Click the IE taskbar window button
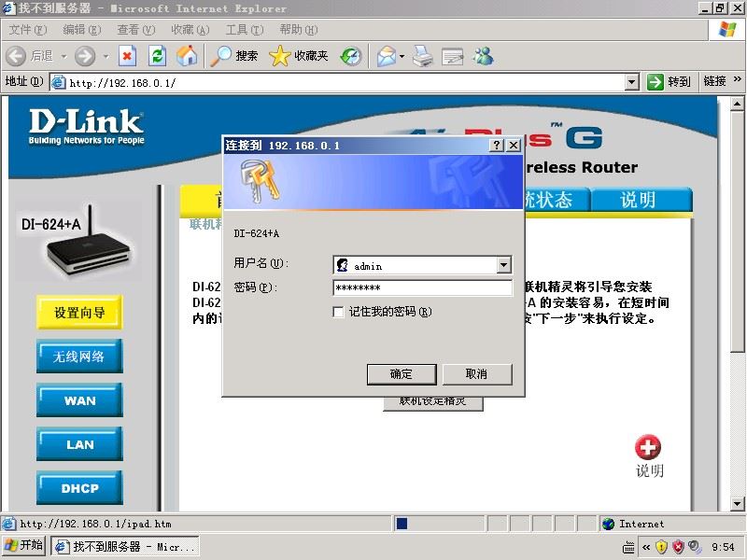The height and width of the screenshot is (560, 747). 125,546
